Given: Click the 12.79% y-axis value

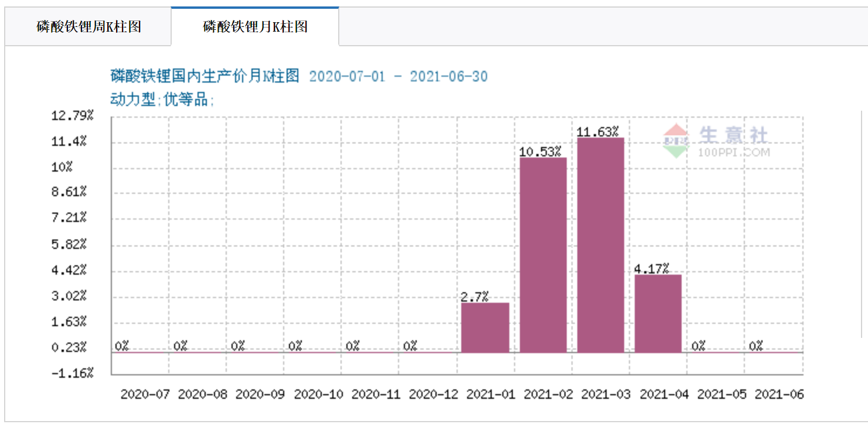Looking at the screenshot, I should pos(73,115).
